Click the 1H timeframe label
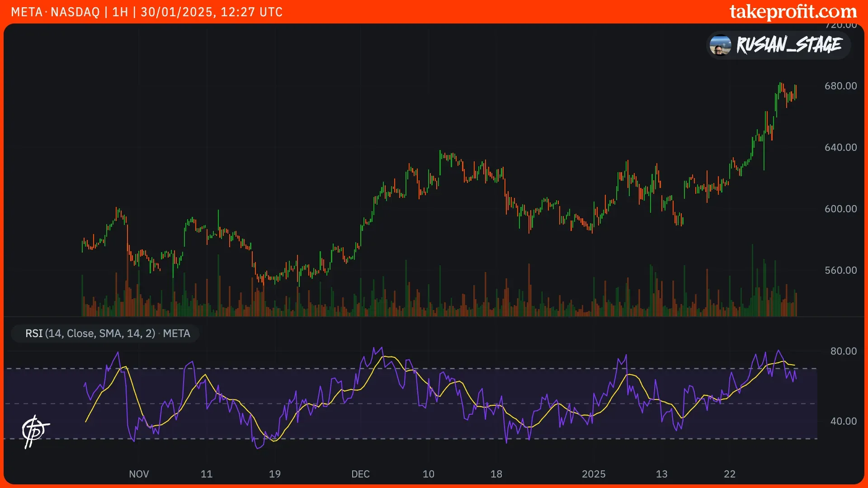 [x=120, y=12]
